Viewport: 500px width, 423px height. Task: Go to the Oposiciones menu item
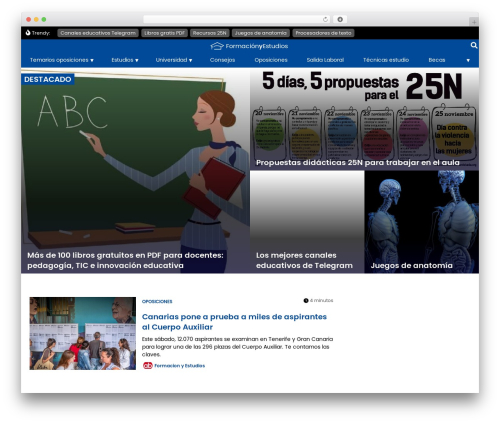coord(271,60)
